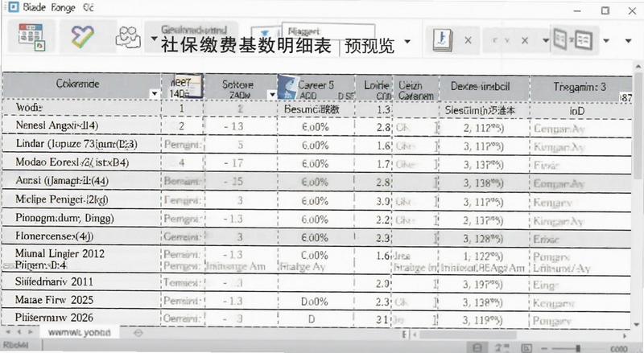Viewport: 644px width, 353px height.
Task: Select the Lindar row name cell
Action: point(81,144)
